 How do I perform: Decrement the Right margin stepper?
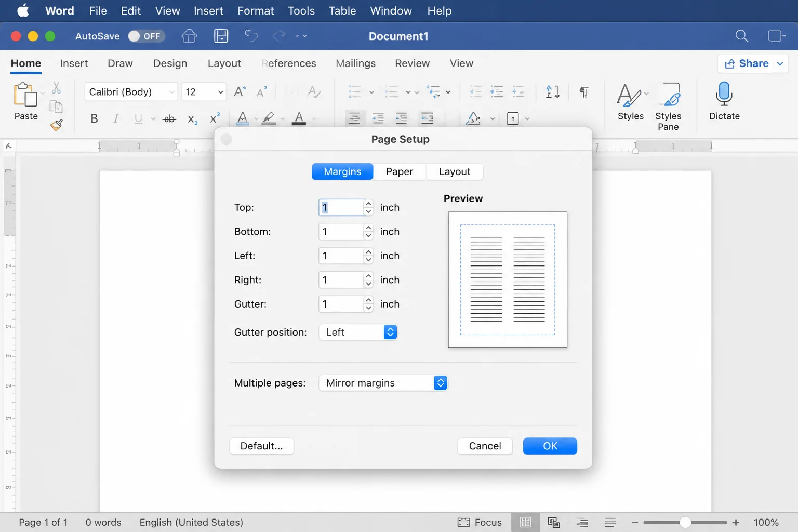click(368, 284)
